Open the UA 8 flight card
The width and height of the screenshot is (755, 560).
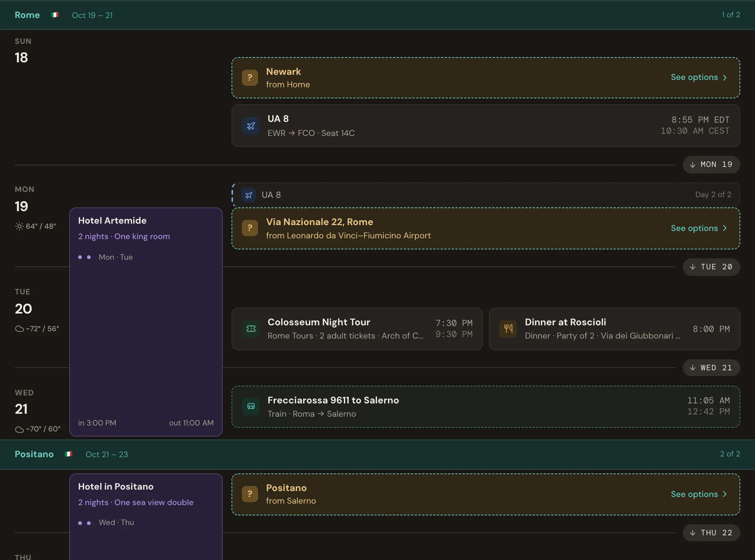486,126
